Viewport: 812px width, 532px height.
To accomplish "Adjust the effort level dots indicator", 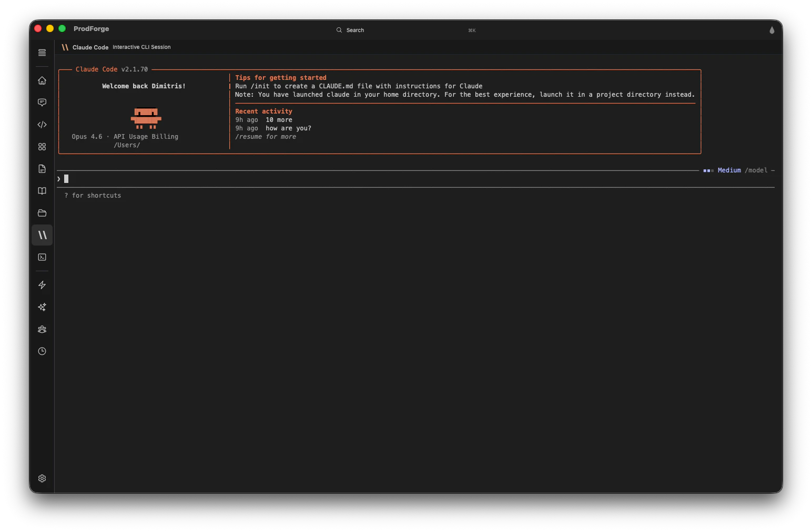I will click(708, 170).
